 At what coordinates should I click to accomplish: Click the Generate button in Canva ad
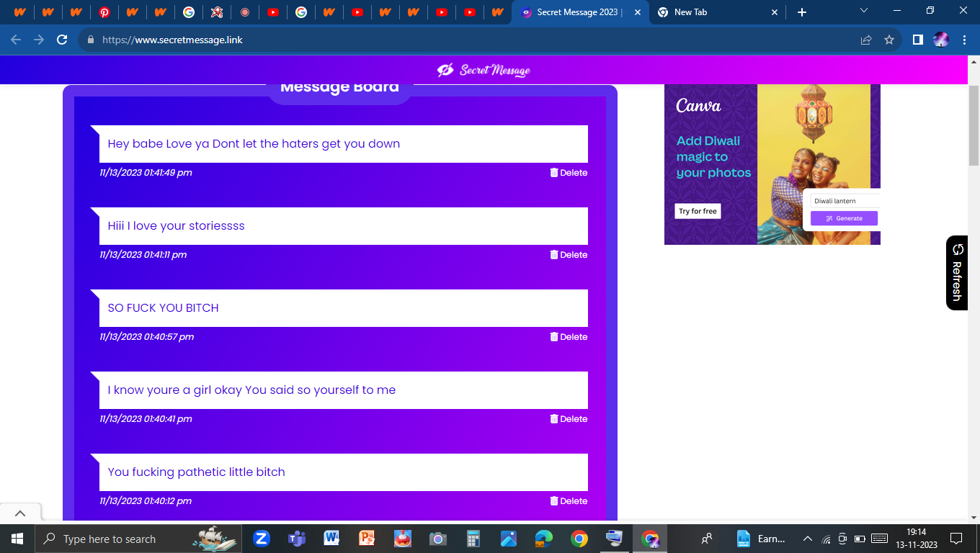pyautogui.click(x=844, y=218)
